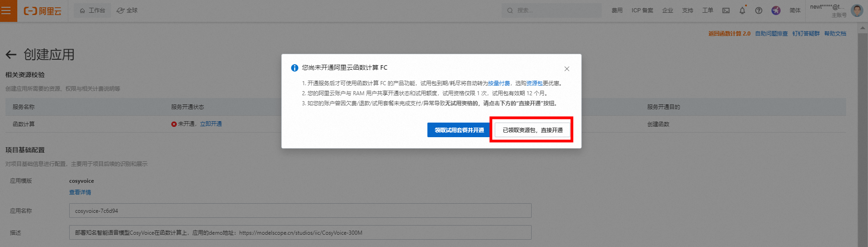Image resolution: width=868 pixels, height=247 pixels.
Task: Click 返回函数计算 2.0 link
Action: 729,34
